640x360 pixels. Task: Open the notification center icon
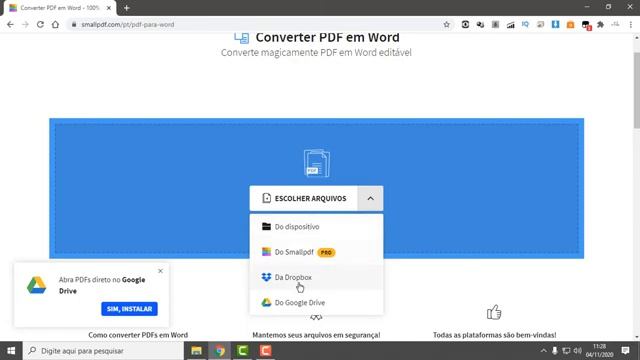coord(625,351)
